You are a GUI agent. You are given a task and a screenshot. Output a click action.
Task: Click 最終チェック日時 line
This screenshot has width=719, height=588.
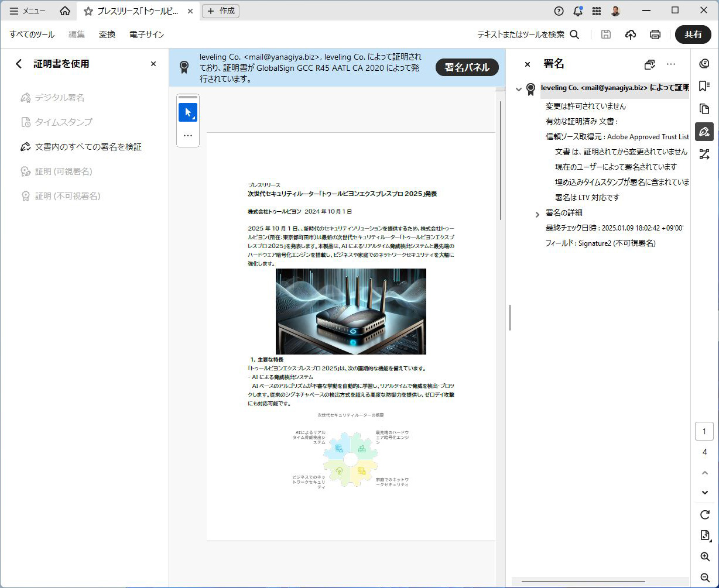tap(614, 228)
